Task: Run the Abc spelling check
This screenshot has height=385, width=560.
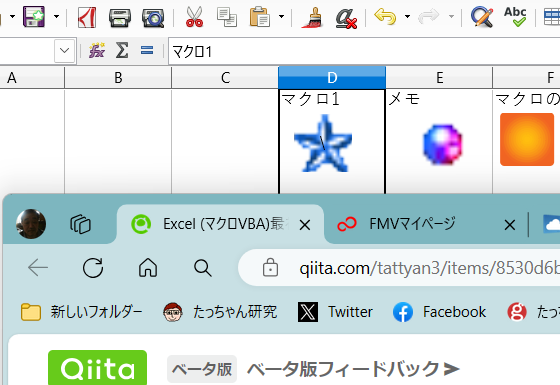Action: click(x=515, y=17)
